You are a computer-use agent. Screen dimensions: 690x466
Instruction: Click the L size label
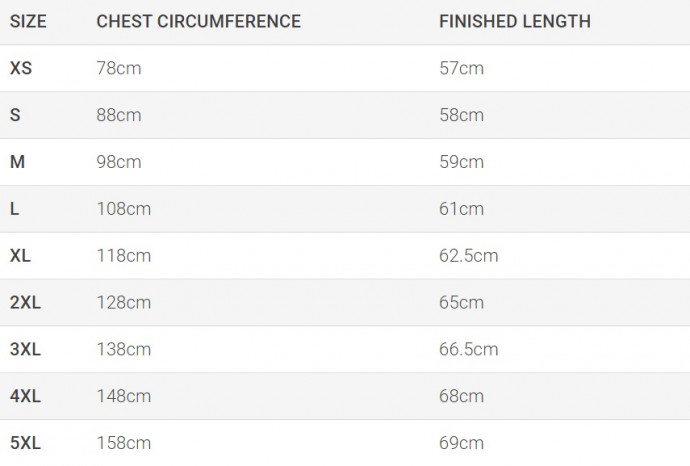(15, 209)
